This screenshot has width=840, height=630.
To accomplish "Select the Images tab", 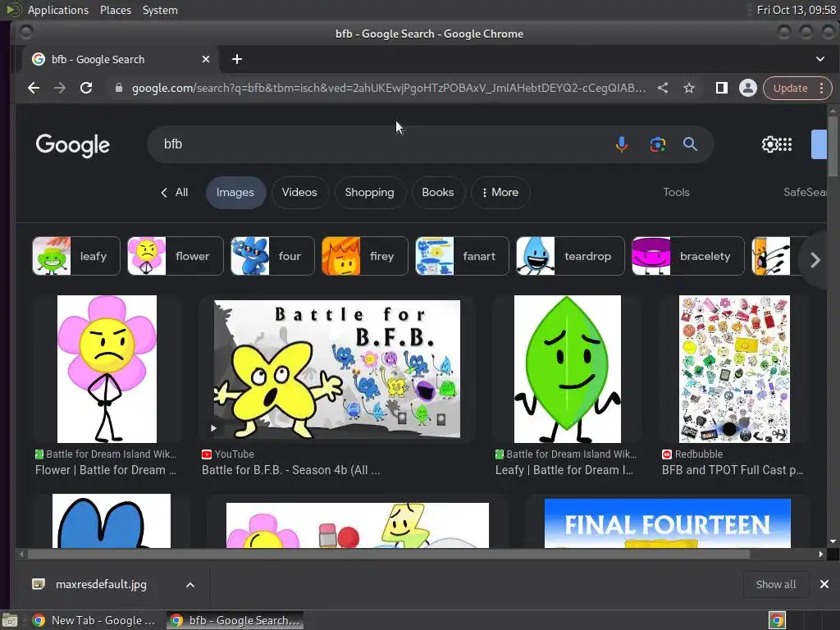I will [x=235, y=192].
